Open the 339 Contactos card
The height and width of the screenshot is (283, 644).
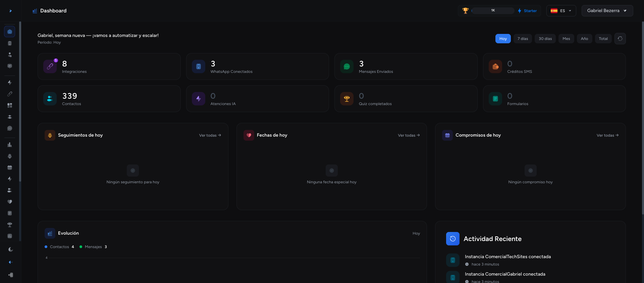pyautogui.click(x=109, y=99)
